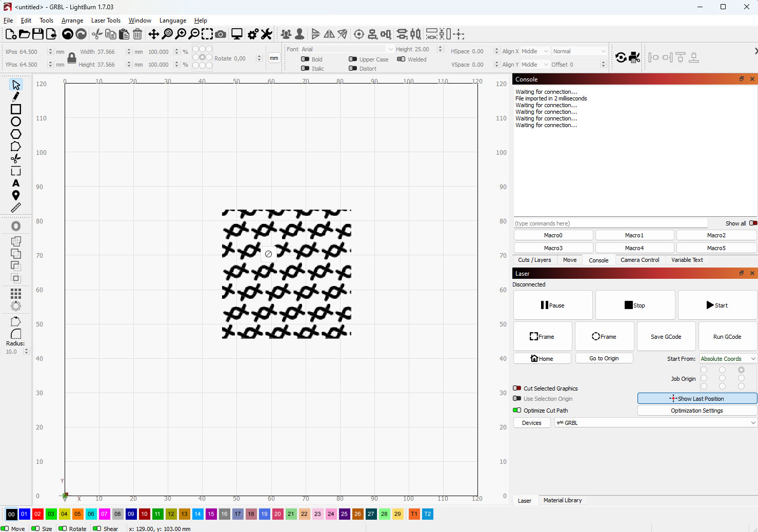This screenshot has width=758, height=532.
Task: Select the Radius corner tool
Action: pos(16,334)
